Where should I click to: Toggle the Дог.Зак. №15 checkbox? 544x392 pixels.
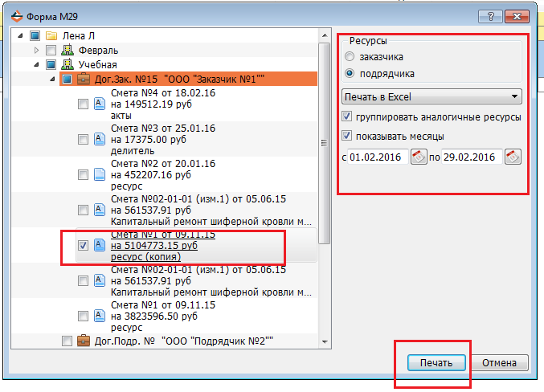coord(67,79)
